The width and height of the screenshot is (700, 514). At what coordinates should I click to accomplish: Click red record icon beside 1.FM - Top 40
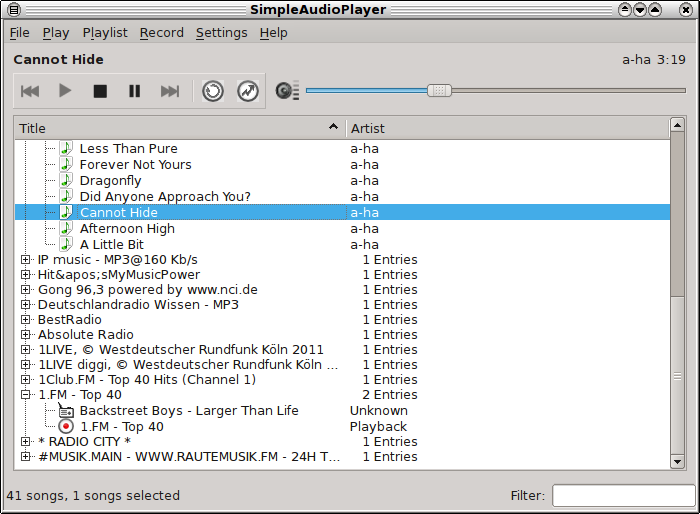66,426
